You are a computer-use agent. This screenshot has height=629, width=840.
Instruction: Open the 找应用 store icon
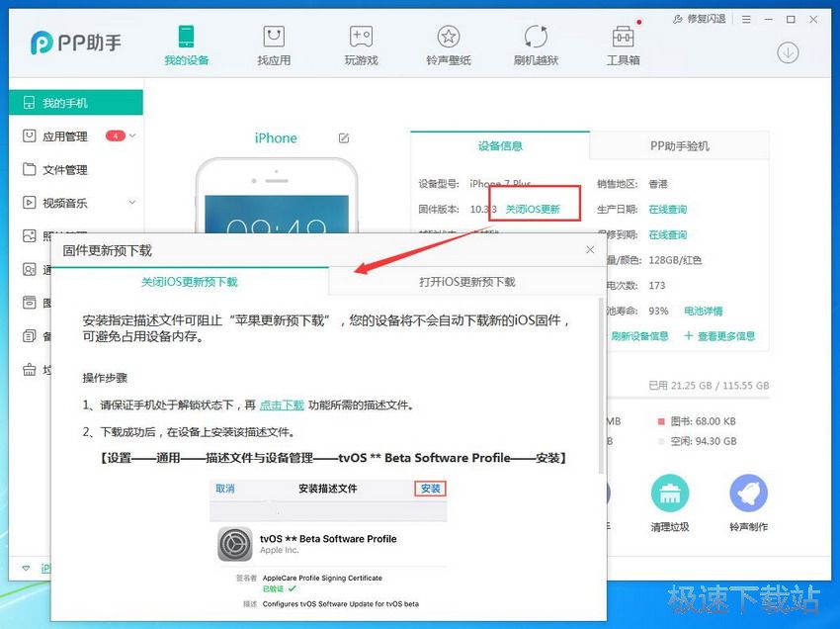[x=274, y=45]
